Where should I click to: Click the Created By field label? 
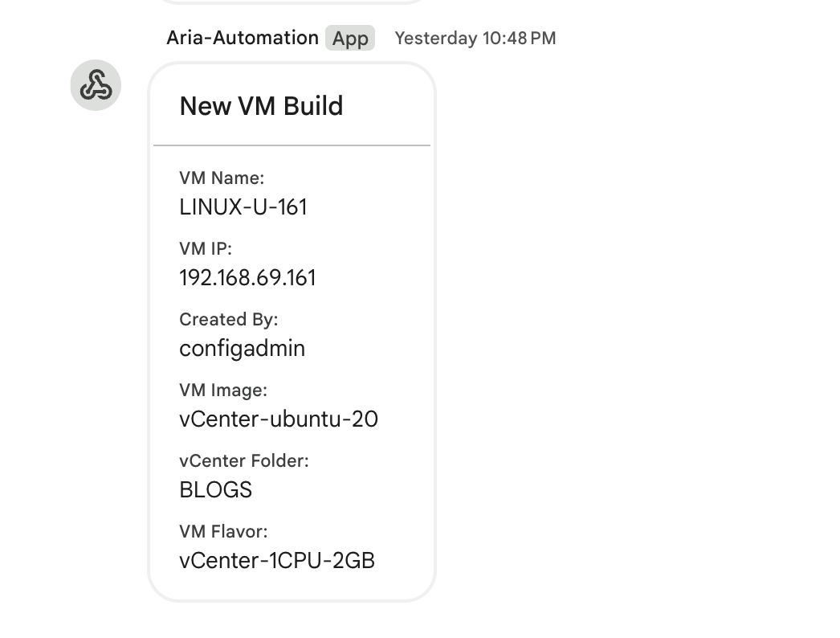coord(228,320)
